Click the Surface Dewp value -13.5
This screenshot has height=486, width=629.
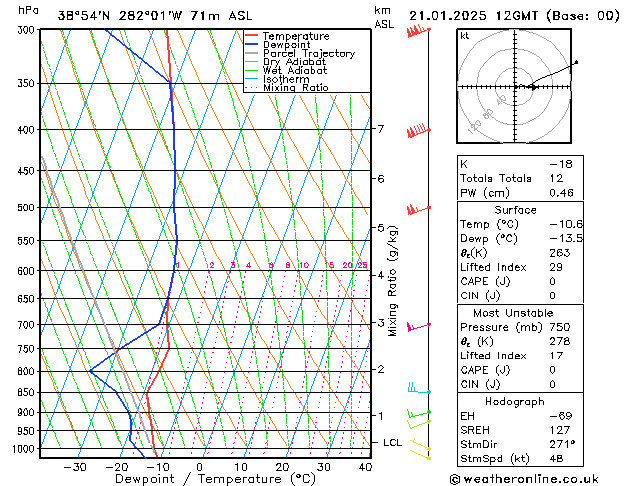[566, 239]
